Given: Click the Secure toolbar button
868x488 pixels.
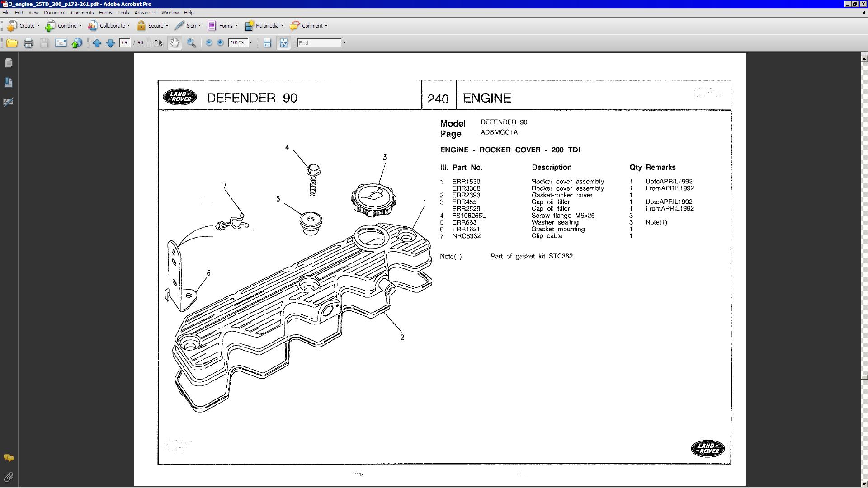Looking at the screenshot, I should coord(152,26).
